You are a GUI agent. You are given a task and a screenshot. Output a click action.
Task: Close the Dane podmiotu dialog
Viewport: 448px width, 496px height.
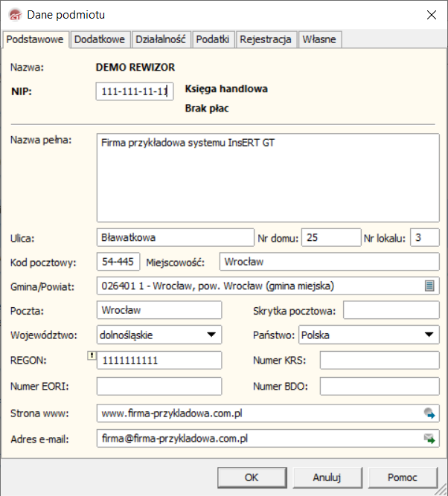point(431,14)
